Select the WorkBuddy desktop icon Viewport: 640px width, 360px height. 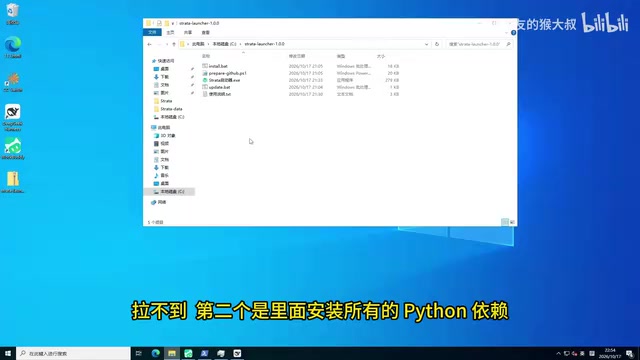tap(13, 149)
